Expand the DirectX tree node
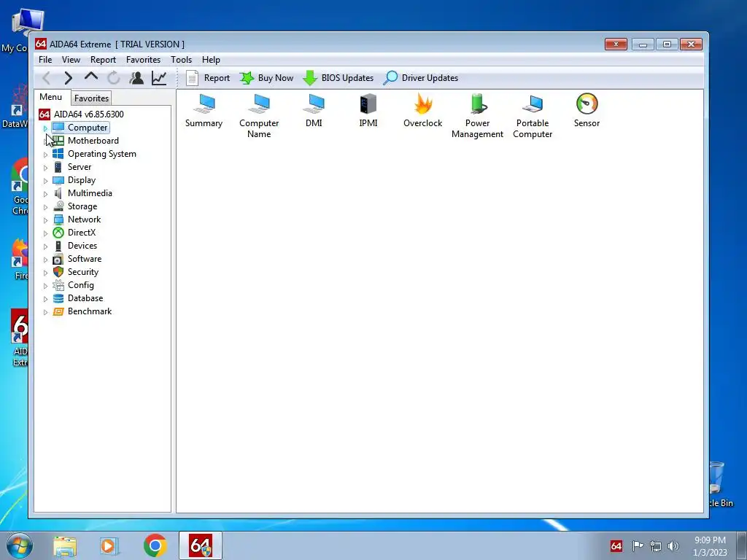This screenshot has width=747, height=560. click(45, 233)
